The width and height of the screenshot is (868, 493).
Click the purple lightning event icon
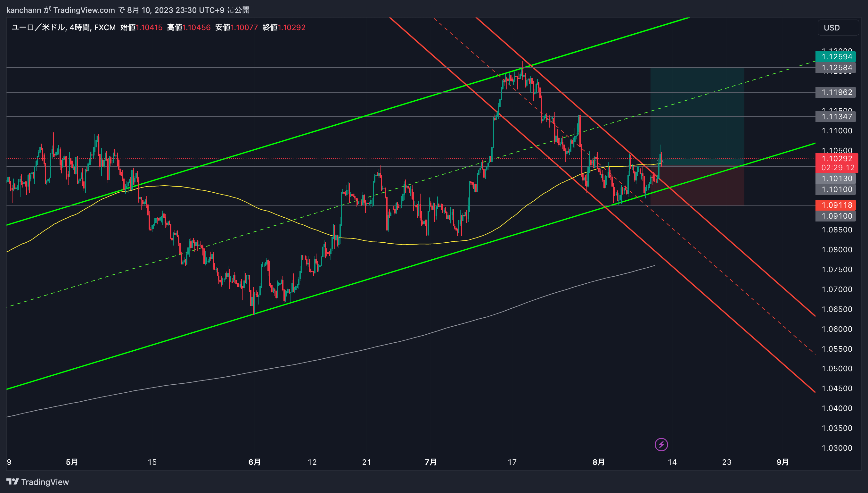661,445
